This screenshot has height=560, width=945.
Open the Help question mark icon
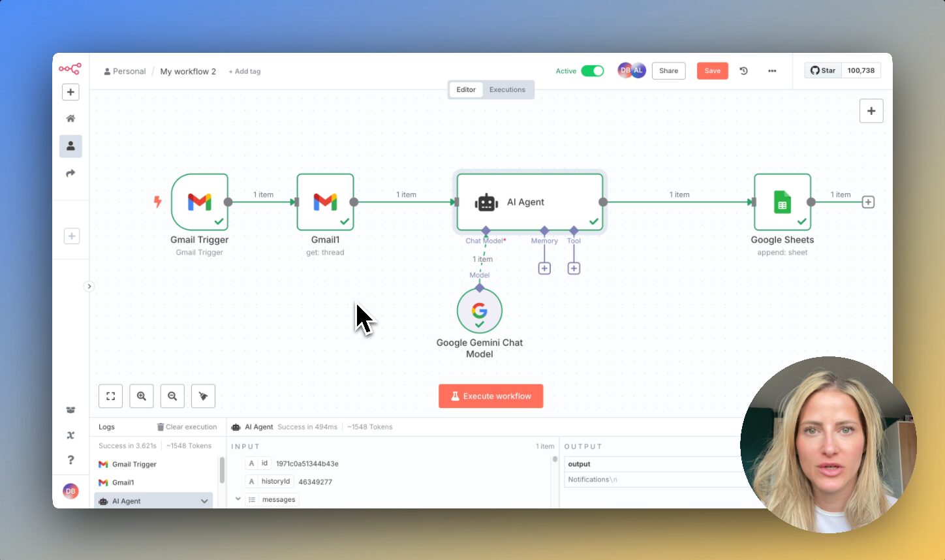pyautogui.click(x=70, y=460)
